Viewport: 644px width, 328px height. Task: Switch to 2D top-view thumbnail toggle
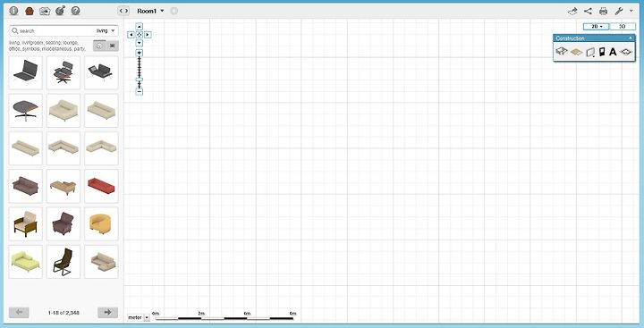point(113,46)
